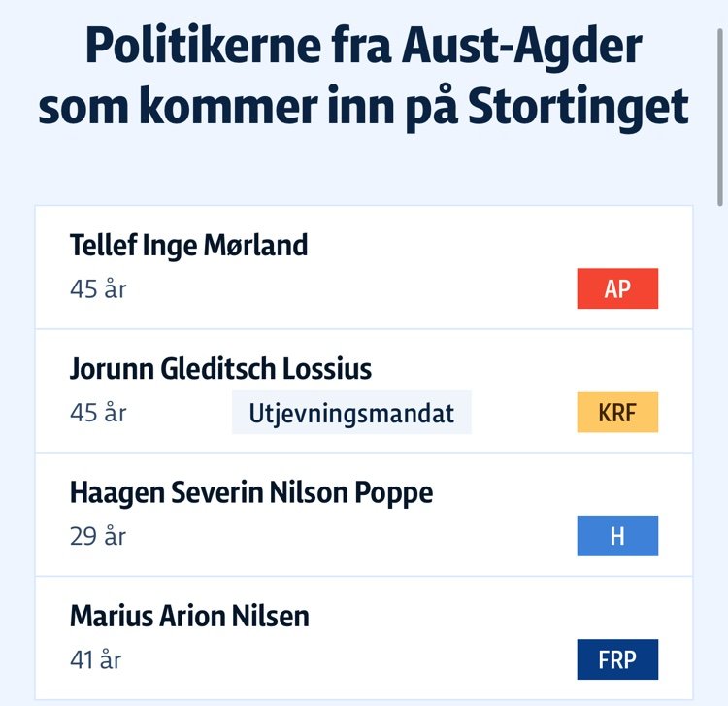
Task: Select the Tellef Inge Mørland card row
Action: tap(364, 267)
